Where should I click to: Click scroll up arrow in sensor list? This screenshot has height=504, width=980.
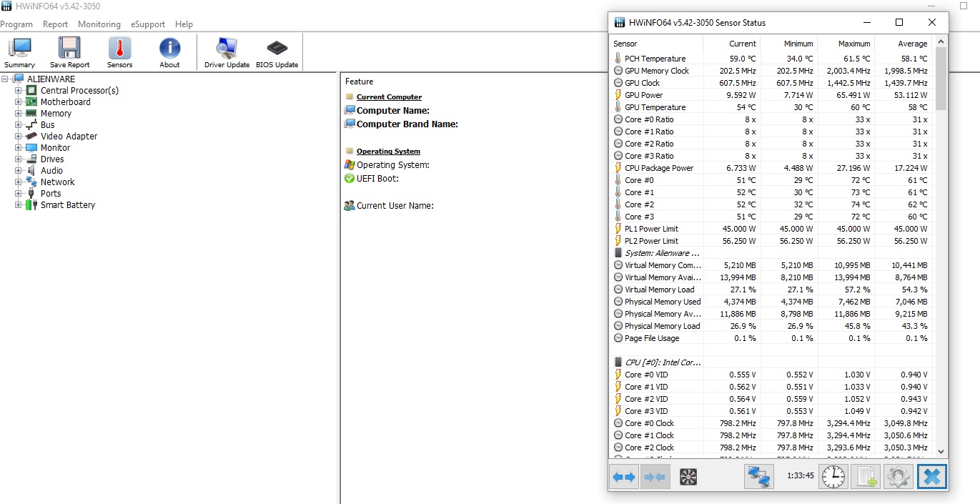941,42
